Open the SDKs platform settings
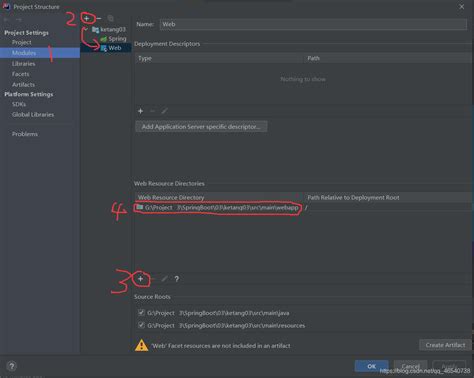 (x=19, y=104)
